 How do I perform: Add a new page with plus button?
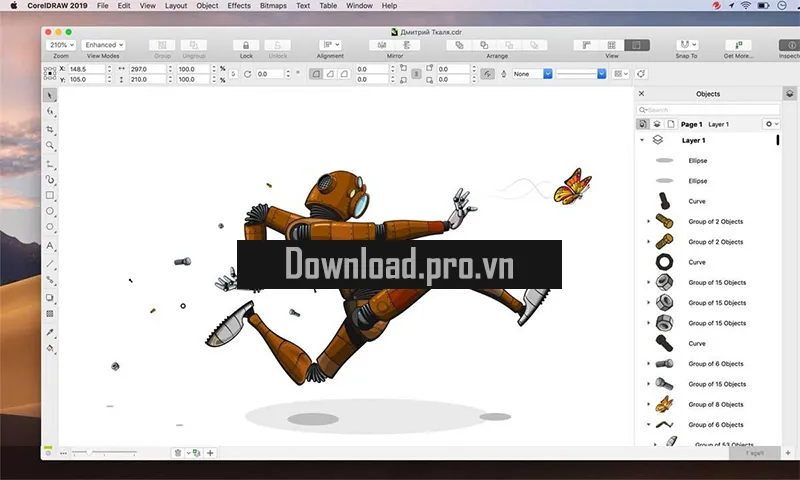click(x=210, y=452)
